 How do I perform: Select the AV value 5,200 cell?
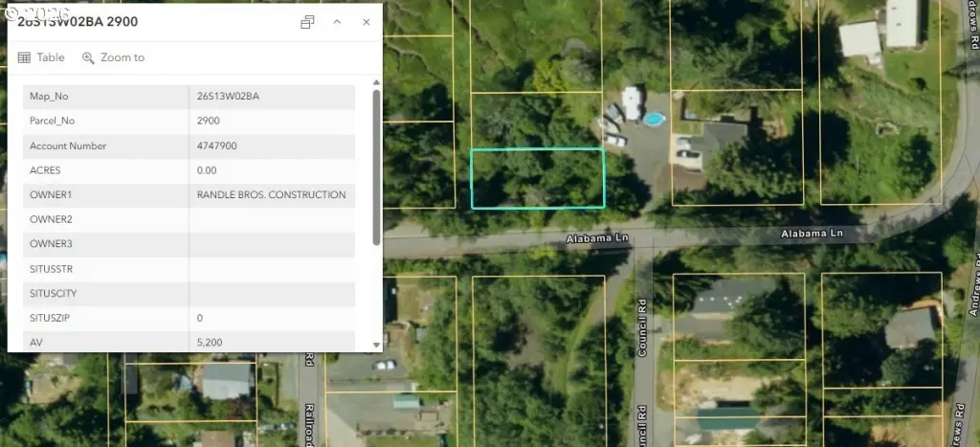coord(272,343)
